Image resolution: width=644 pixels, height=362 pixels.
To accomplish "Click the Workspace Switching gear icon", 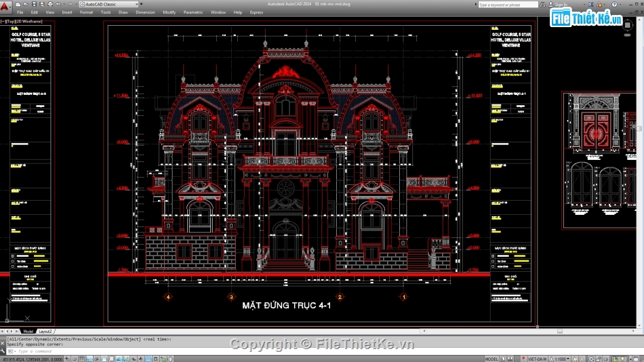I will coord(591,359).
